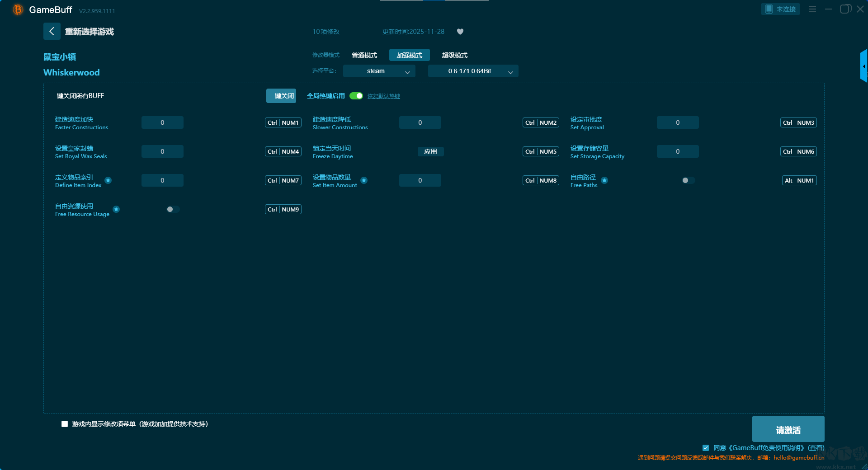Click the 恢复默认热键 restore hotkeys link
868x470 pixels.
tap(383, 96)
